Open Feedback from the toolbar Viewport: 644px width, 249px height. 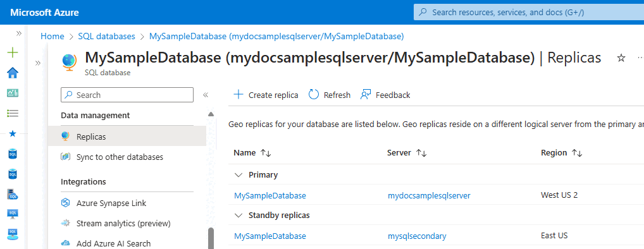[385, 95]
